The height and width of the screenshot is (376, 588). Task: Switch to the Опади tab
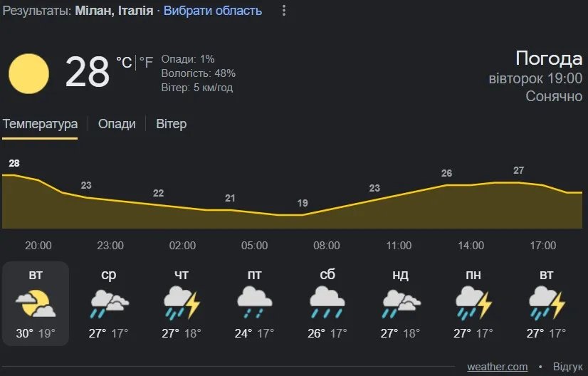[117, 124]
